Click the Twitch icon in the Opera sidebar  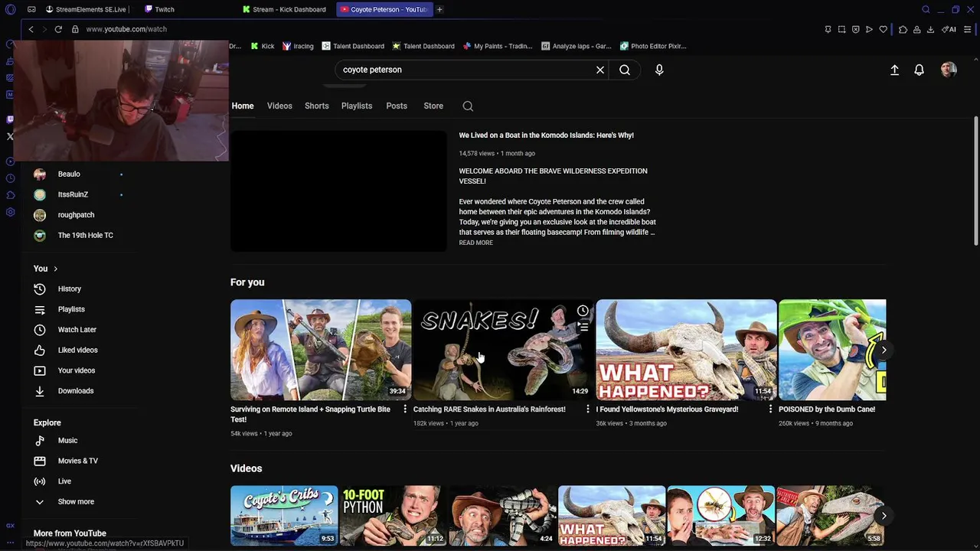(x=10, y=119)
